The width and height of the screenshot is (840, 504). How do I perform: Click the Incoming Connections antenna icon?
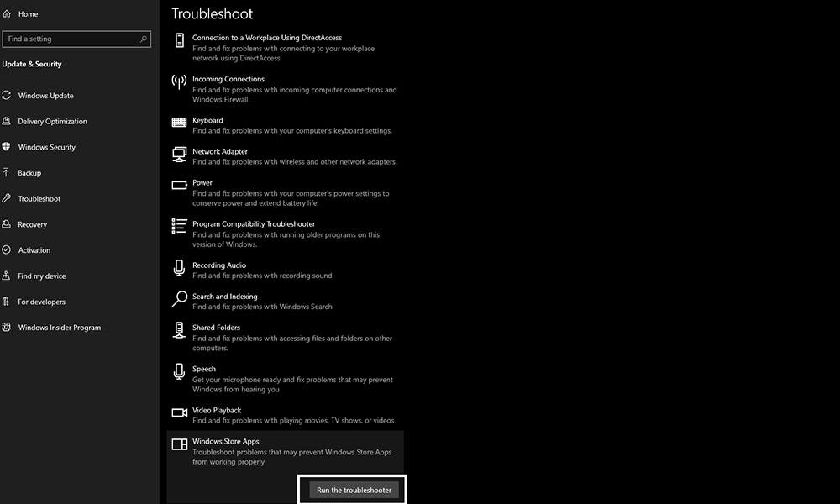(x=179, y=82)
